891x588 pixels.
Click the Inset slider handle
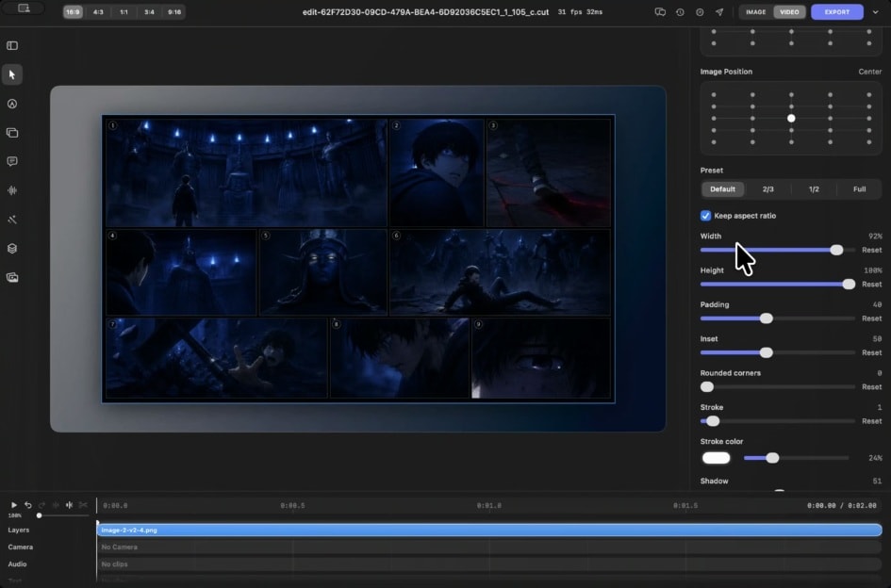pyautogui.click(x=766, y=352)
